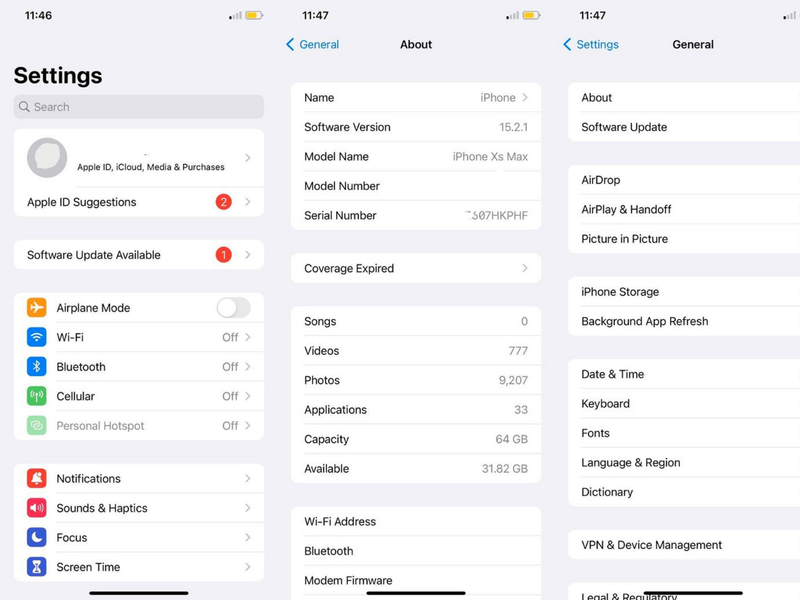The width and height of the screenshot is (800, 600).
Task: Open Language & Region settings
Action: pos(684,463)
